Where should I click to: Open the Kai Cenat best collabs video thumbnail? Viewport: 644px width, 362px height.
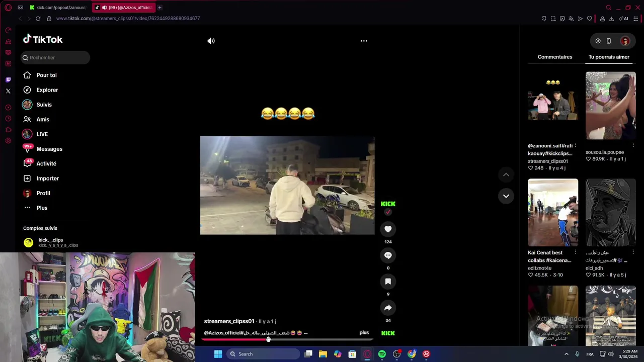553,212
